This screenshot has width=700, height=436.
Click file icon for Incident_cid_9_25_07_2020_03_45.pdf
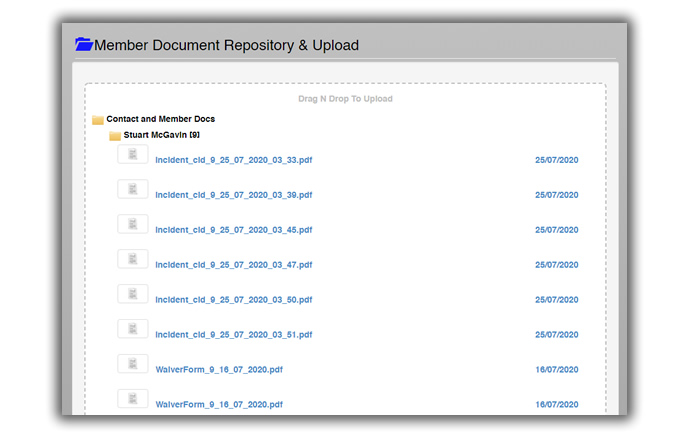pos(133,224)
